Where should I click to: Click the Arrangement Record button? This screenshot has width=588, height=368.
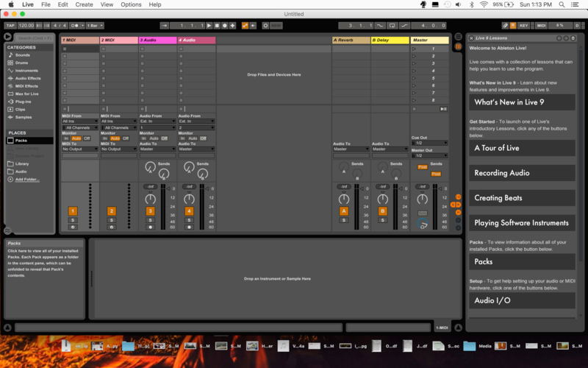point(225,26)
